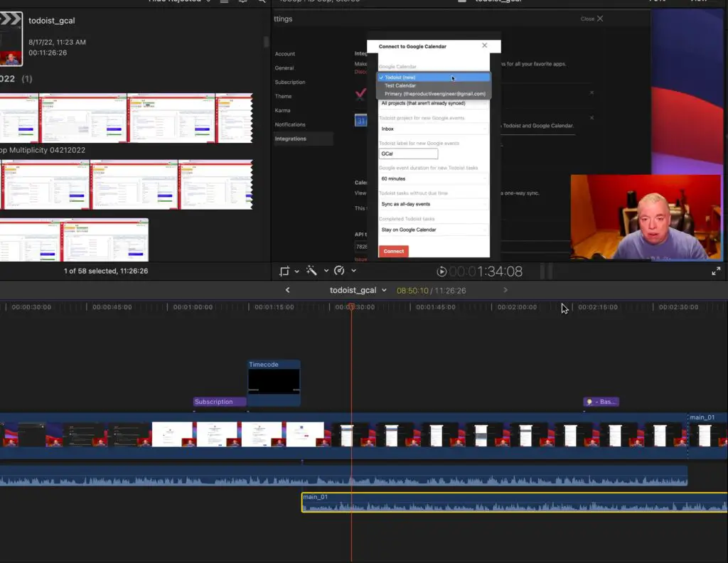Select the Multiplicity 04212022 clip filmstrip

127,185
